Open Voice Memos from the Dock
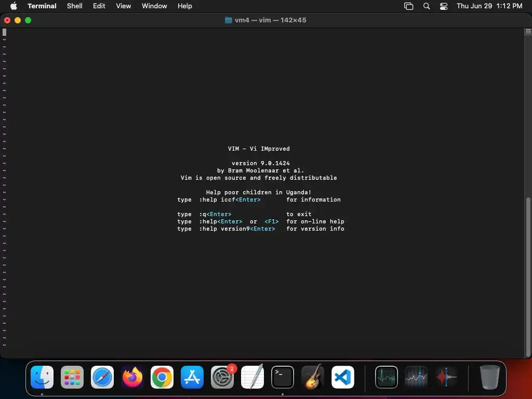Screen dimensions: 532x399 click(446, 377)
